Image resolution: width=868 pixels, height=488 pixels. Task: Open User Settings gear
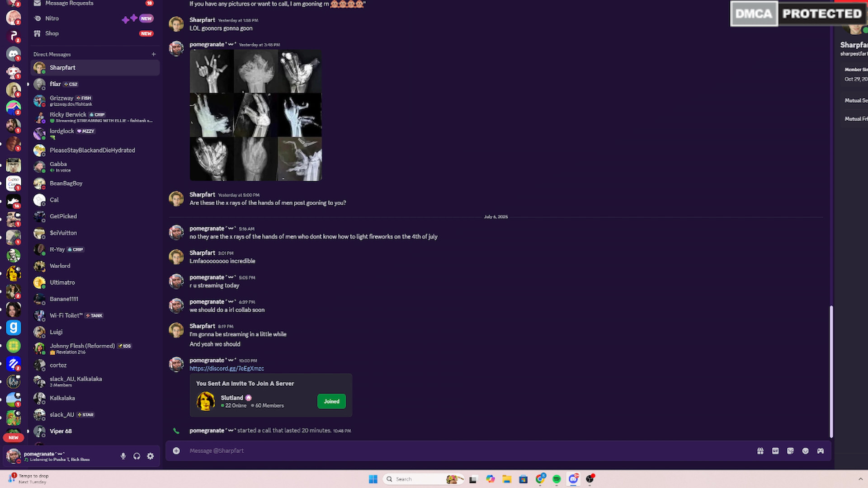pos(151,456)
